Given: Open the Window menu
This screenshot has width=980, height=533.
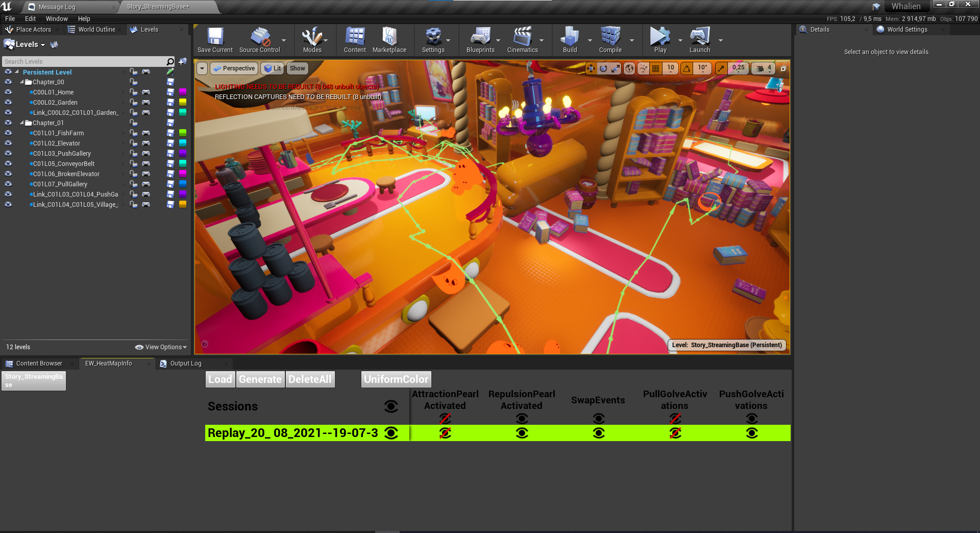Looking at the screenshot, I should 57,18.
